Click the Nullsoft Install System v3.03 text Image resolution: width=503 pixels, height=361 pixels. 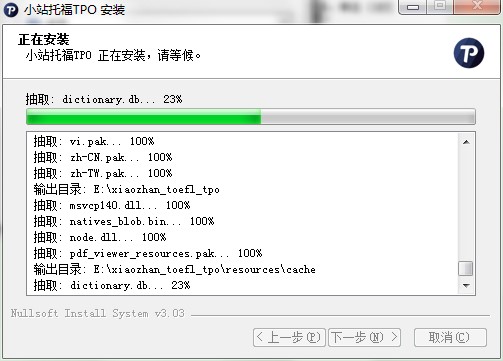tap(97, 313)
